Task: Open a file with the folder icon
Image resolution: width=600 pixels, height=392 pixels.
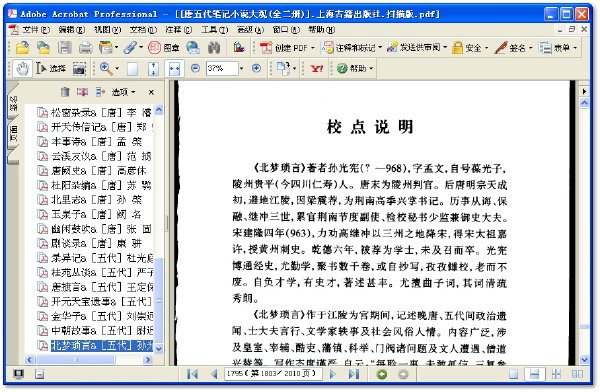Action: click(23, 48)
